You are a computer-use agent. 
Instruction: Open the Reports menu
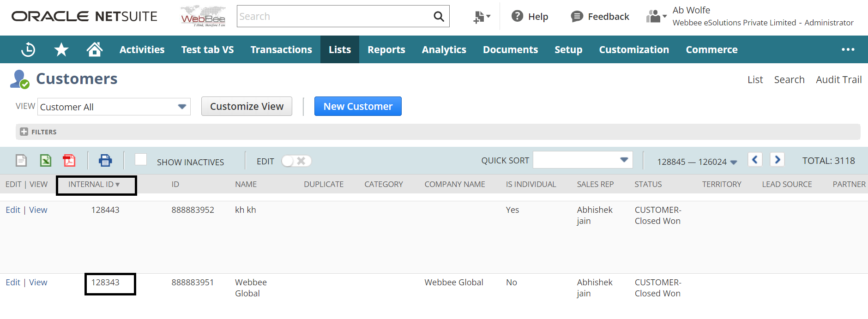386,50
